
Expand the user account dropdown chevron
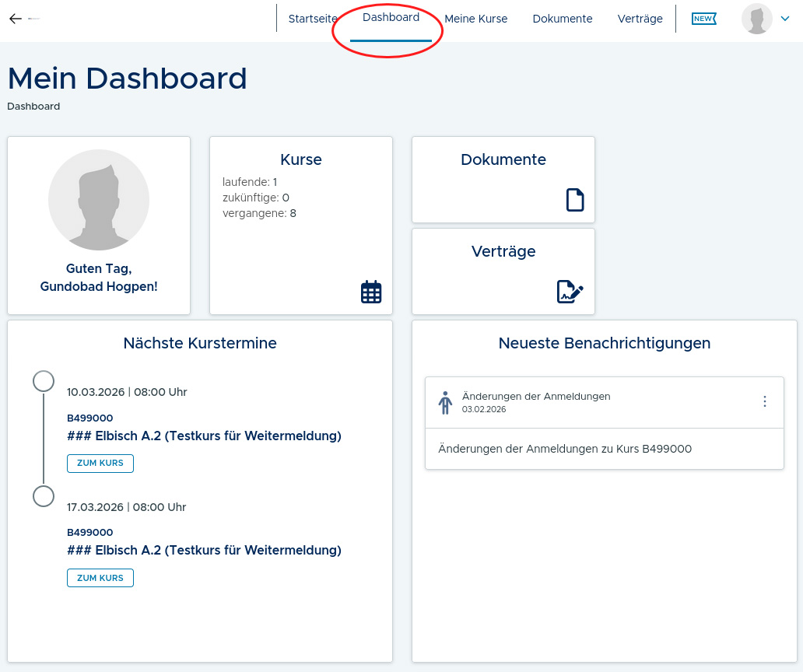[x=785, y=19]
